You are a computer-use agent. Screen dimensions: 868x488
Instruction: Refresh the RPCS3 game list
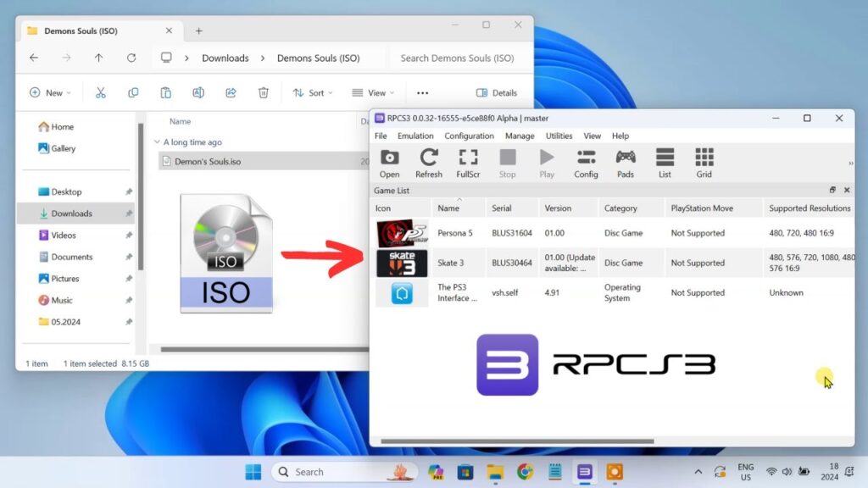coord(428,162)
